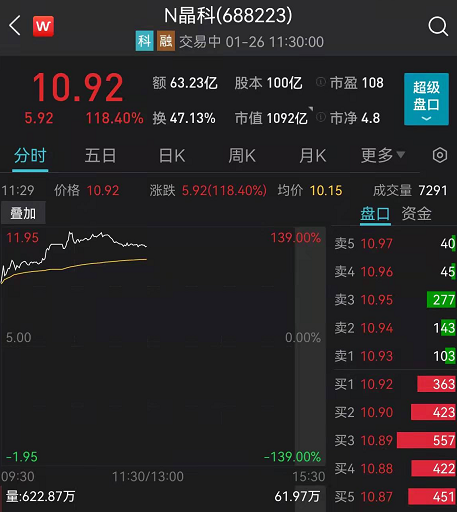The image size is (457, 512).
Task: Tap the large price 10.92
Action: (x=78, y=88)
